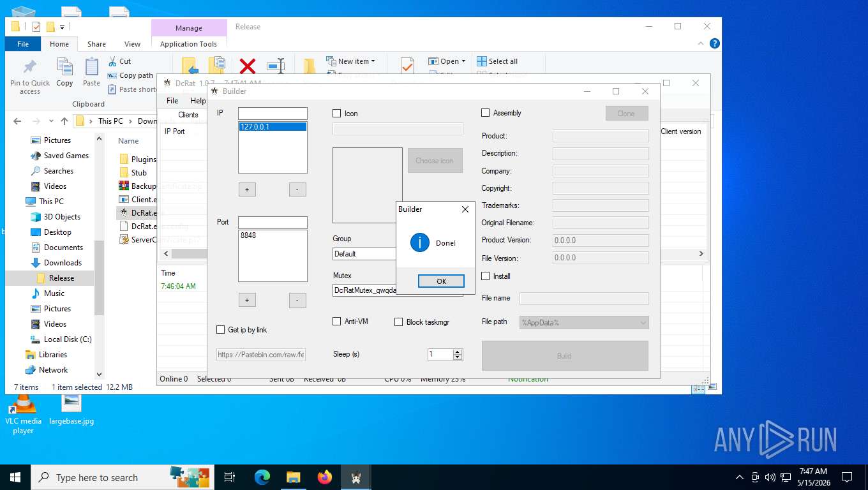Image resolution: width=868 pixels, height=490 pixels.
Task: Expand the New item dropdown
Action: pyautogui.click(x=373, y=61)
